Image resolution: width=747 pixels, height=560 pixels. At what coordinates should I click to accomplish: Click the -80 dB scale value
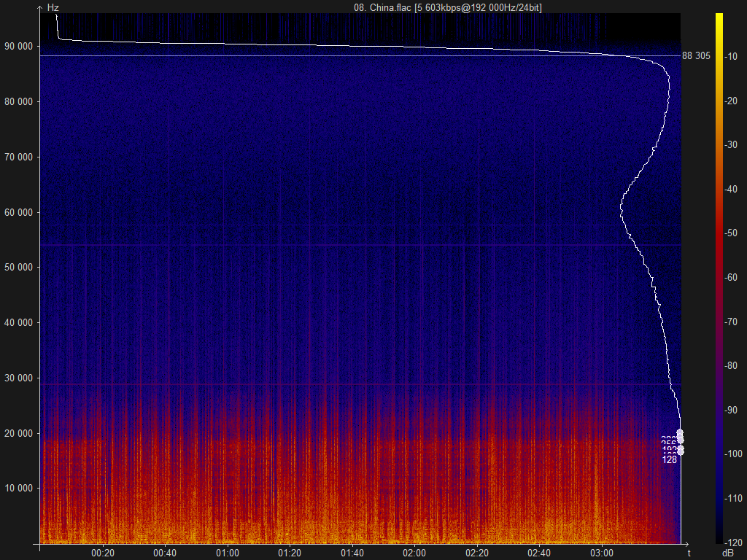[731, 365]
